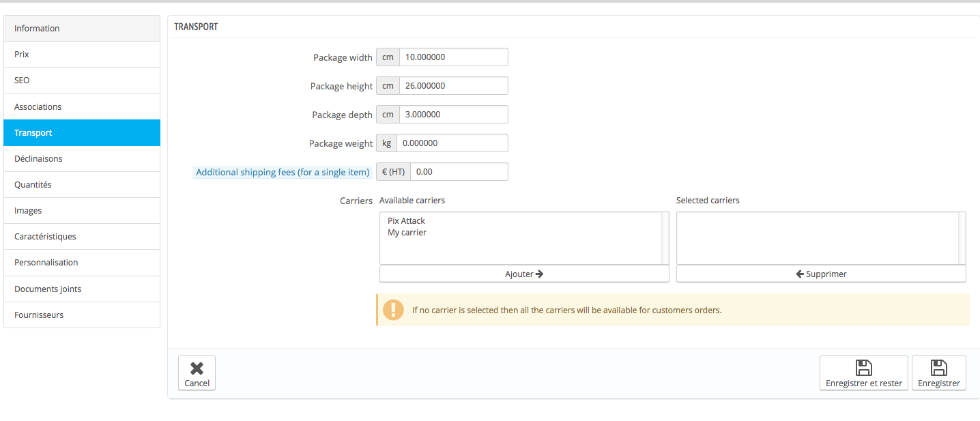Select Pix Attack in Available carriers
This screenshot has width=980, height=421.
click(x=406, y=221)
